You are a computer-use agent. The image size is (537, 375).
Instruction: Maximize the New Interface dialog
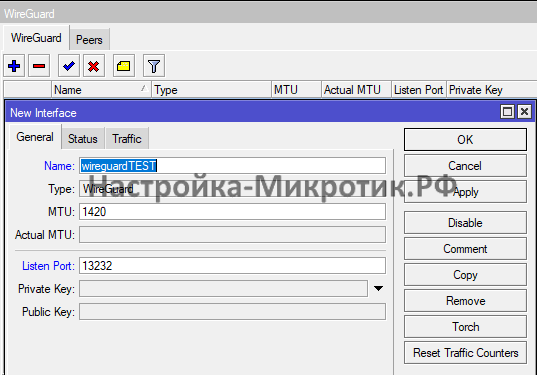(507, 112)
